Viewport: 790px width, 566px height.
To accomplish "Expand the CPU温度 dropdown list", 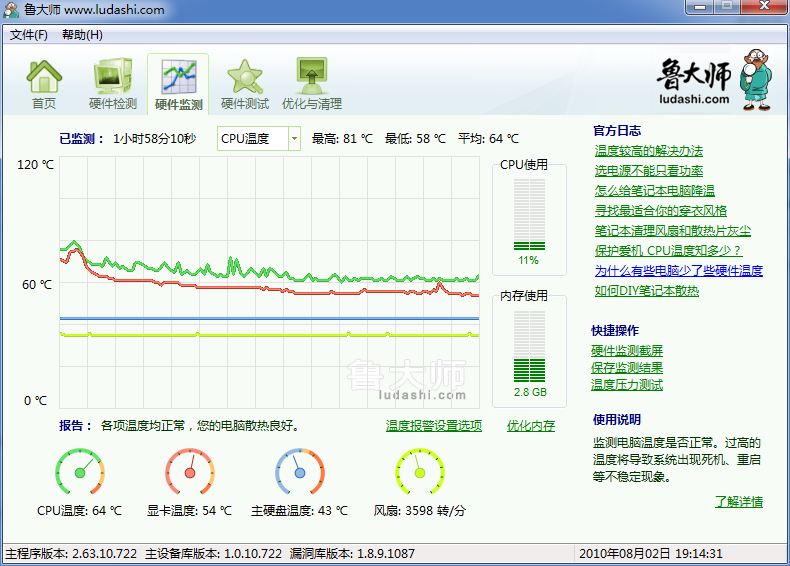I will pos(294,139).
